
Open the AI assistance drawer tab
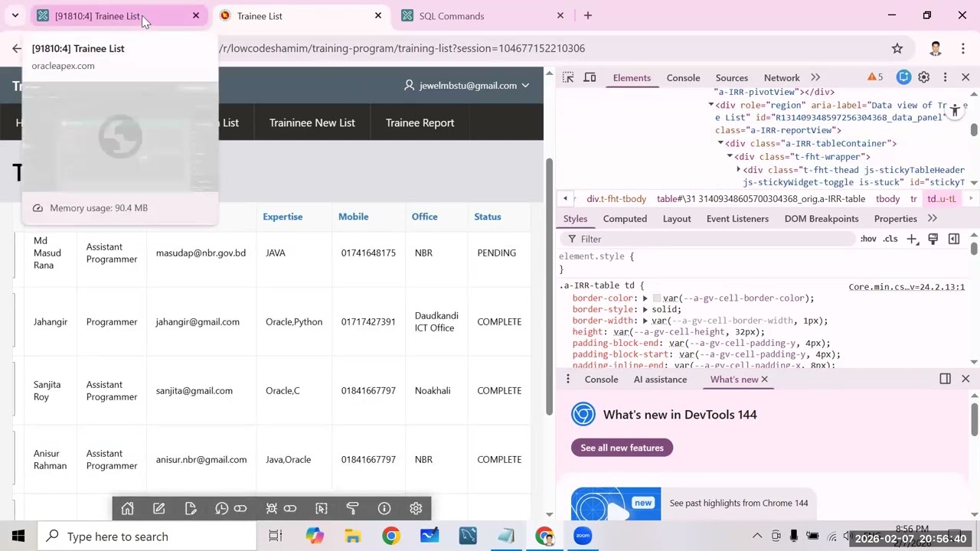660,380
